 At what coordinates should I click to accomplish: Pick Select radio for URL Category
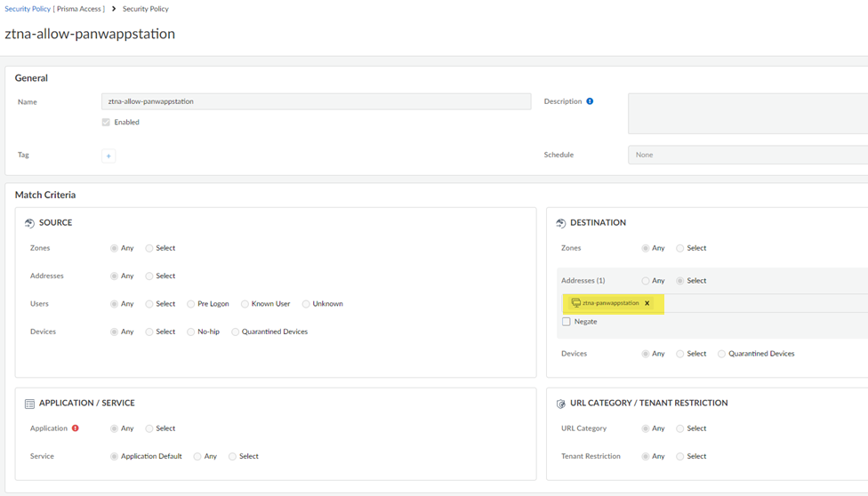click(x=679, y=428)
